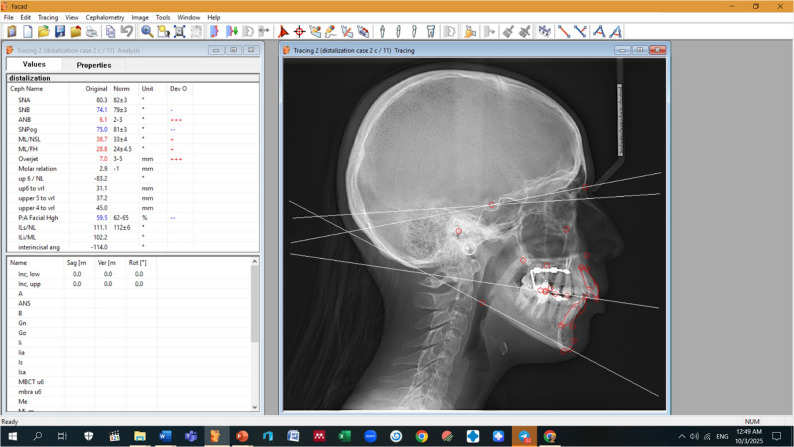Click the multi-rooted molar tooth icon
794x447 pixels.
tap(430, 31)
